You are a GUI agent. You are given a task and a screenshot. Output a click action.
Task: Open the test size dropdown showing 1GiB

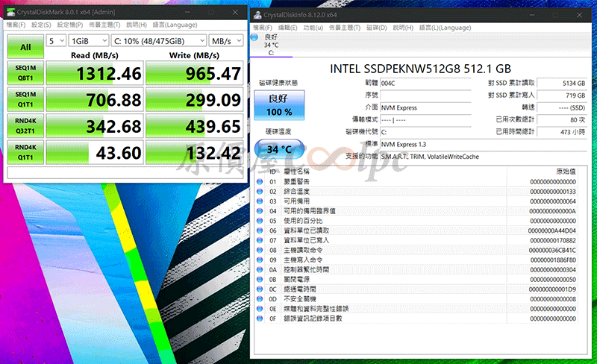89,41
